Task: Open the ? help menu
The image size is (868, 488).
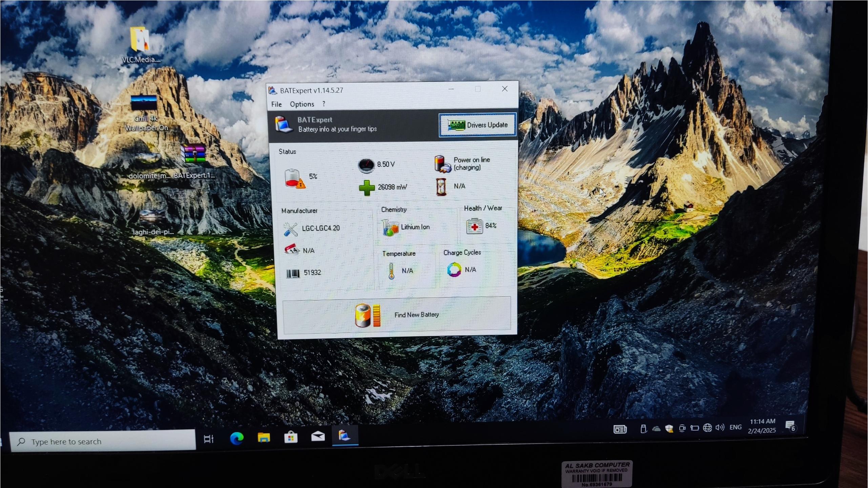Action: [x=324, y=104]
